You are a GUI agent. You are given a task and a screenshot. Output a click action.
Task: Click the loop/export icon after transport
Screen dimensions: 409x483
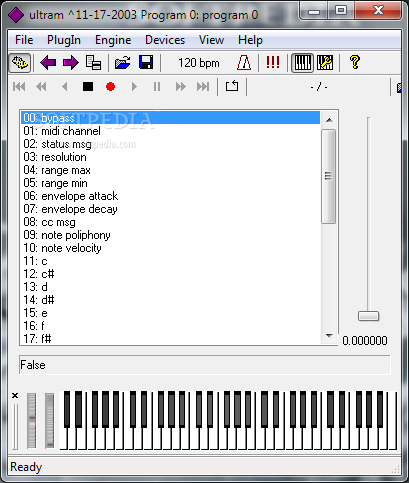pyautogui.click(x=232, y=86)
